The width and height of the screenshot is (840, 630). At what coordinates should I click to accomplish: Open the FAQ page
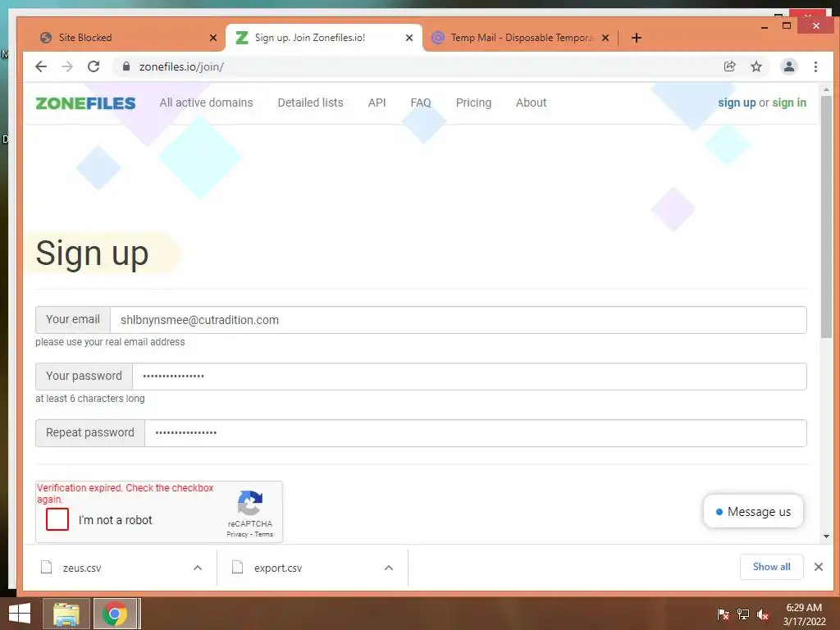click(421, 103)
